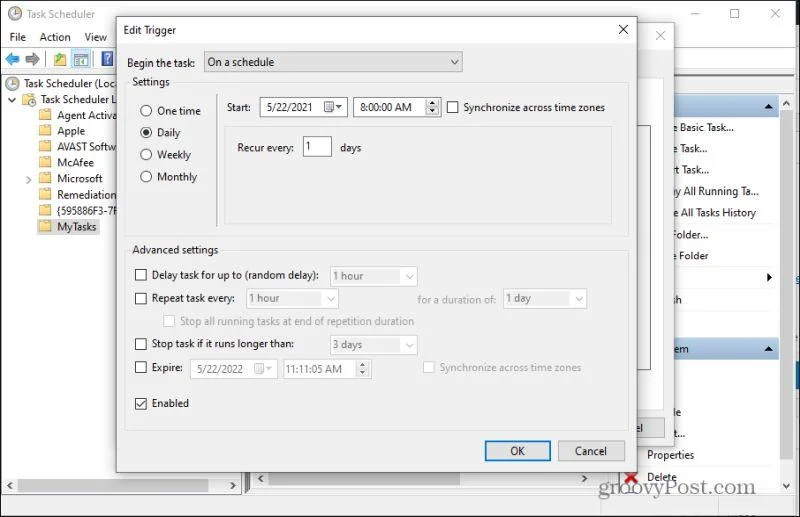Image resolution: width=800 pixels, height=517 pixels.
Task: Click the Task Scheduler Library folder icon
Action: coord(29,99)
